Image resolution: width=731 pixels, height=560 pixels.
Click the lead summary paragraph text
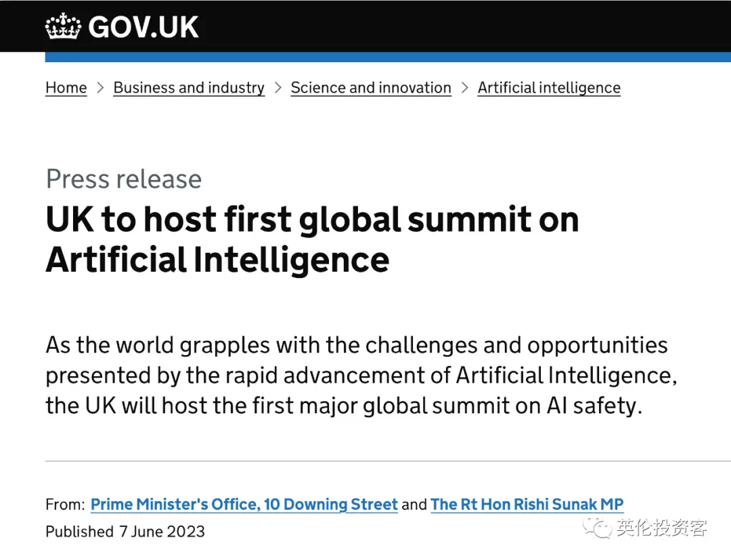[361, 375]
